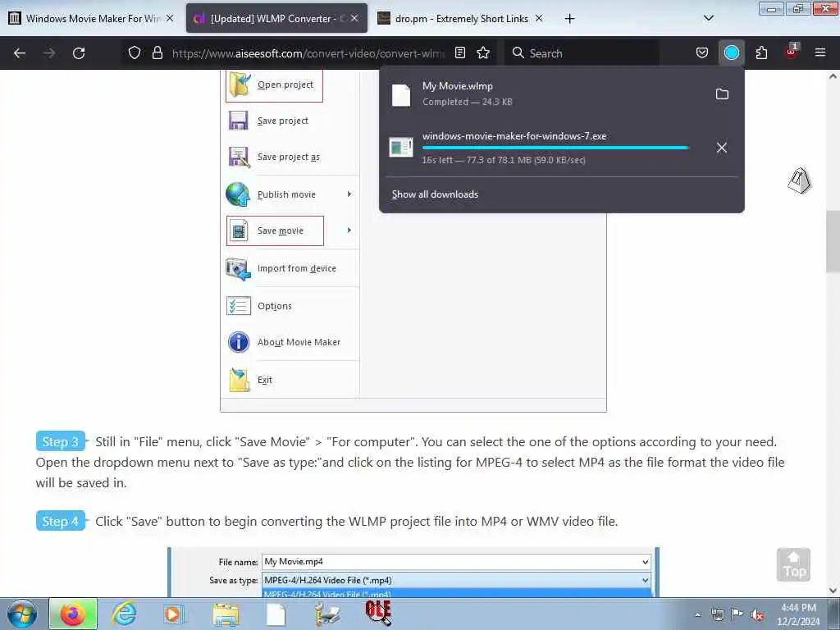Click Firefox taskbar icon
Screen dimensions: 840x630
(73, 614)
